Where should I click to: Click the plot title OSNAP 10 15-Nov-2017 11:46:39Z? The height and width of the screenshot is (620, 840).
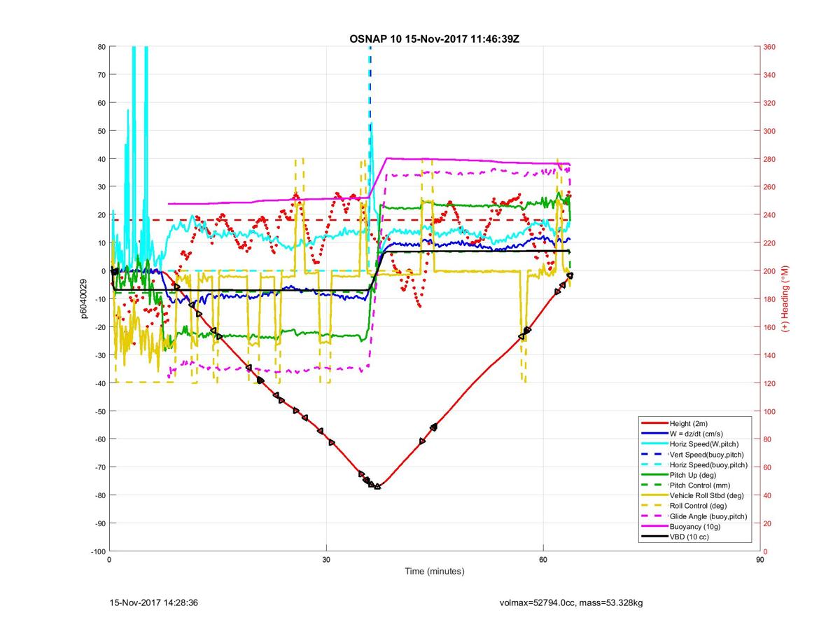point(434,38)
